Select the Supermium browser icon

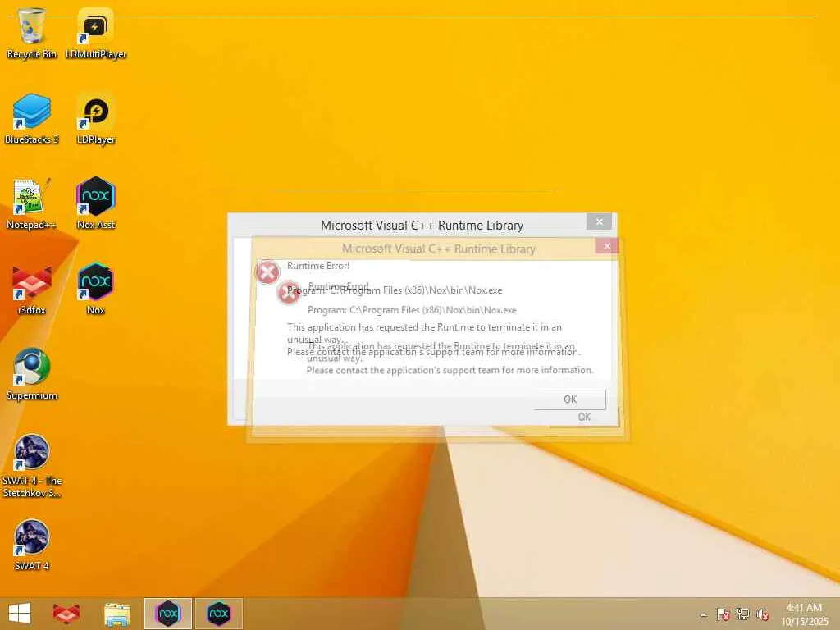[x=32, y=374]
